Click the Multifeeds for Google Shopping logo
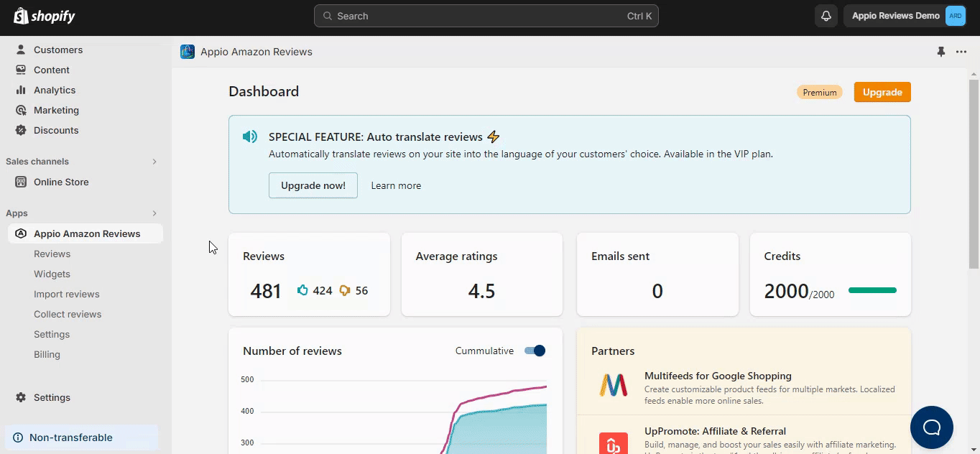 tap(614, 385)
